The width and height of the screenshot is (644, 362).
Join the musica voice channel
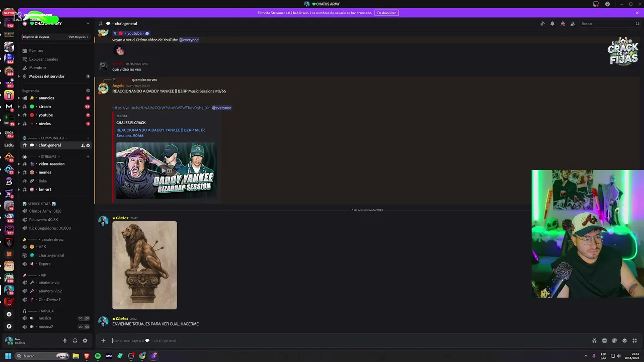click(x=55, y=318)
